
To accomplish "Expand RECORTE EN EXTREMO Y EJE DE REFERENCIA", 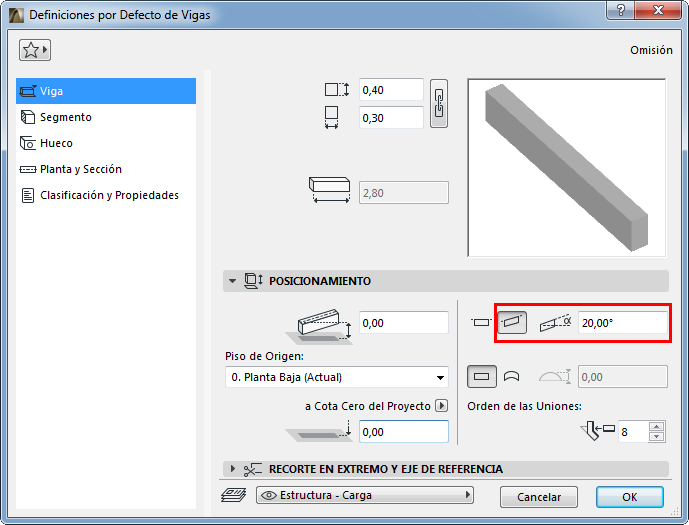I will pos(232,469).
